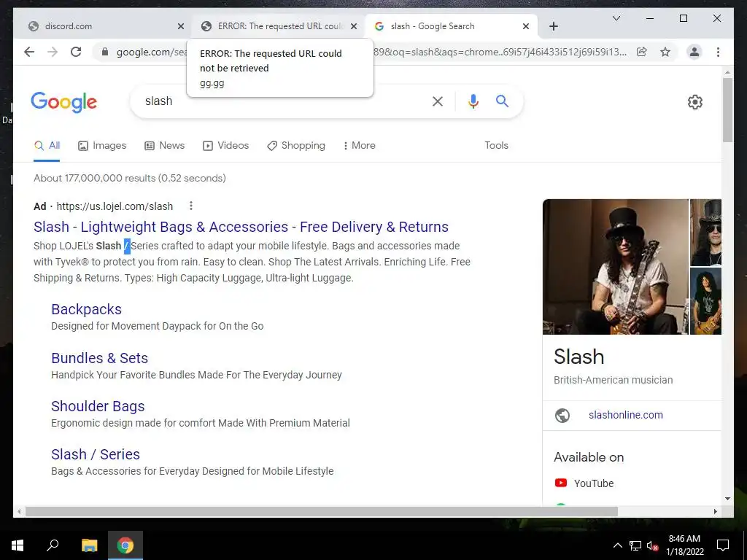Click the 'About 177,000,000 results' text
Screen dimensions: 747x560
click(x=130, y=178)
